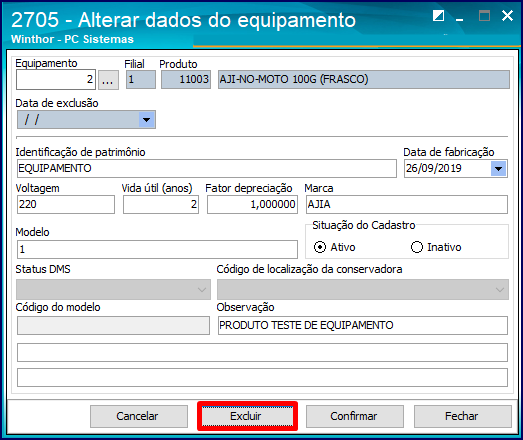Image resolution: width=523 pixels, height=440 pixels.
Task: Click the Marca field AJIA
Action: (x=407, y=204)
